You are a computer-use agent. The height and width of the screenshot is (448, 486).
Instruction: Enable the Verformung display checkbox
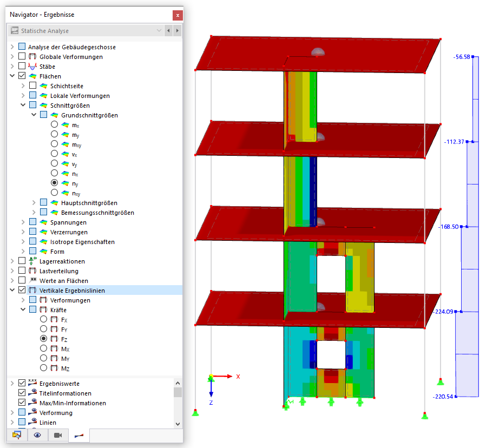pyautogui.click(x=22, y=412)
